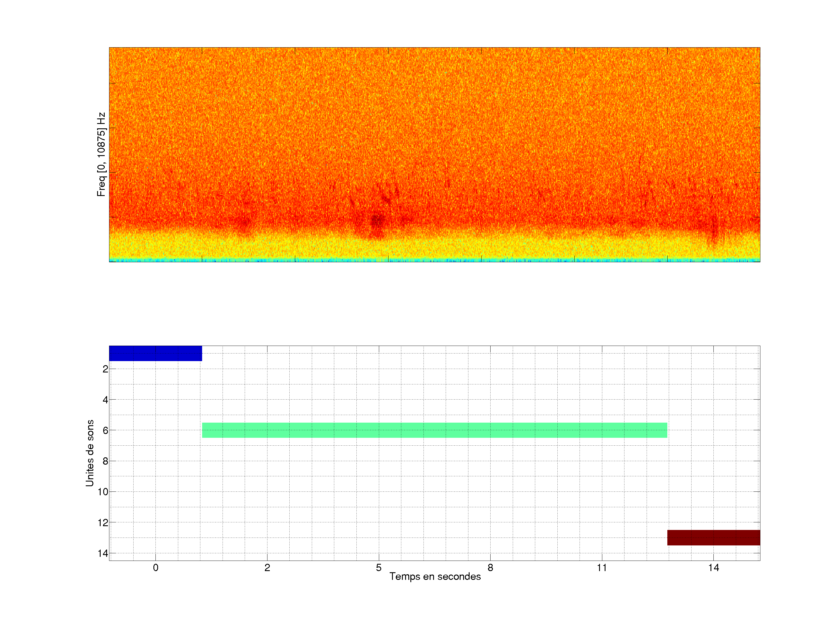Click y-axis tick label 8
Image resolution: width=840 pixels, height=630 pixels.
[105, 461]
